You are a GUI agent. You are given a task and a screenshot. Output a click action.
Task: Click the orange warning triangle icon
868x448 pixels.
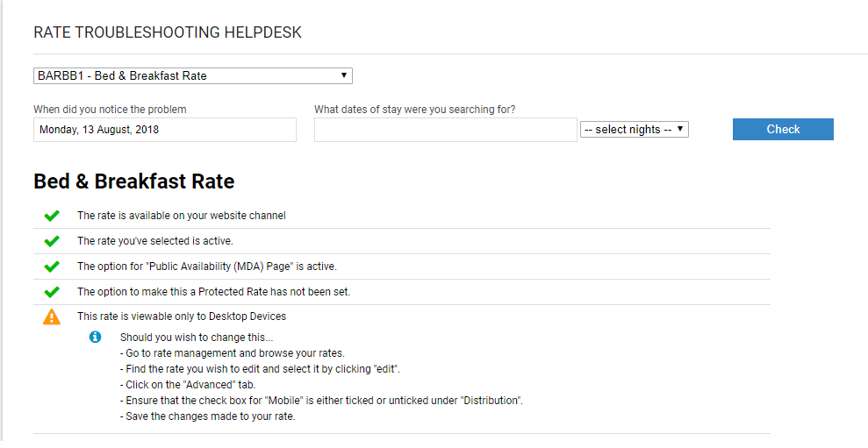click(52, 316)
